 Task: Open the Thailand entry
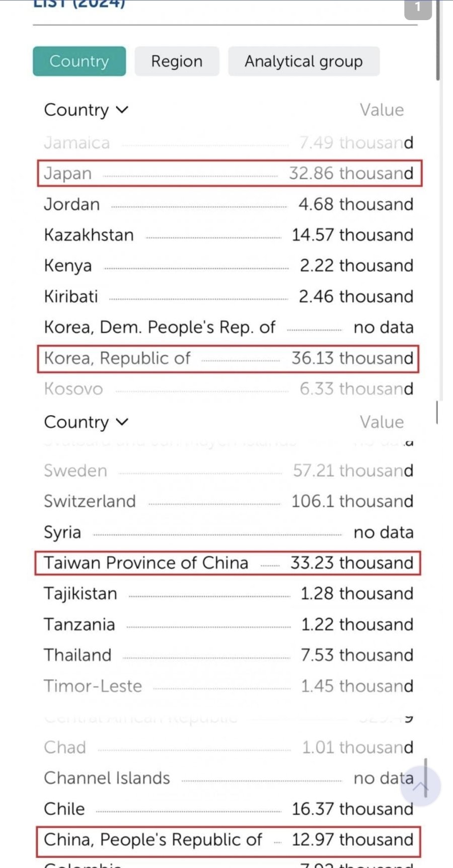pyautogui.click(x=229, y=655)
